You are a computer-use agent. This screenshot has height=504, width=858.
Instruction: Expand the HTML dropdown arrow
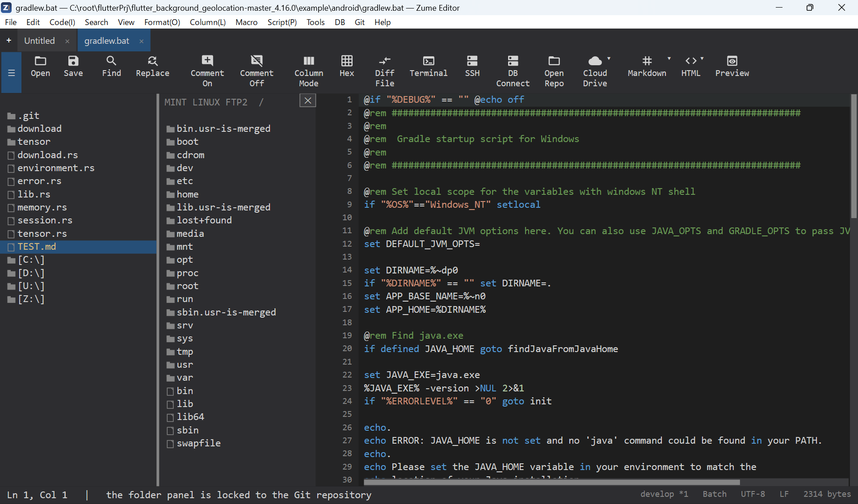tap(702, 59)
